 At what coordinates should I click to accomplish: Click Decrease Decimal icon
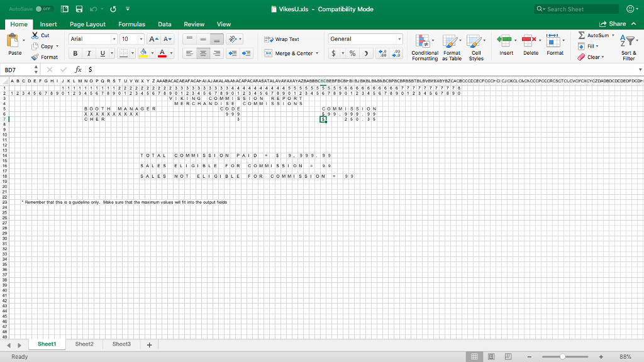pyautogui.click(x=396, y=53)
